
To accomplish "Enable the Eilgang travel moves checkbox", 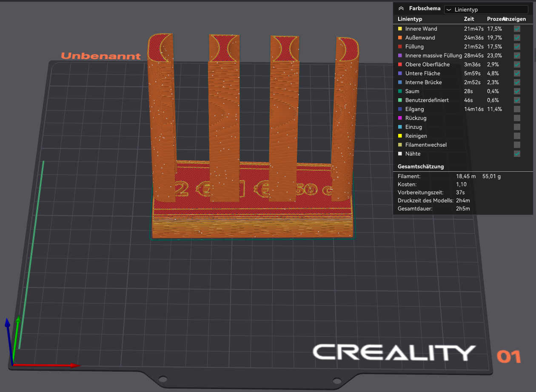I will [x=517, y=109].
